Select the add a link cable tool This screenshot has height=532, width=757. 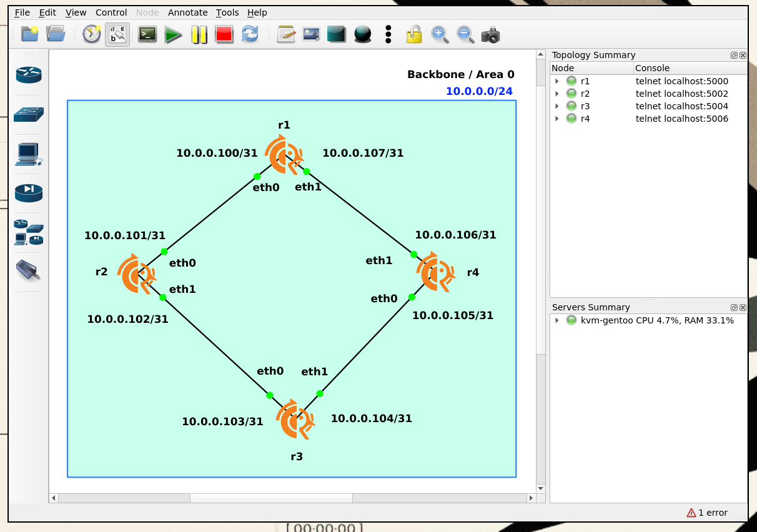pyautogui.click(x=29, y=270)
